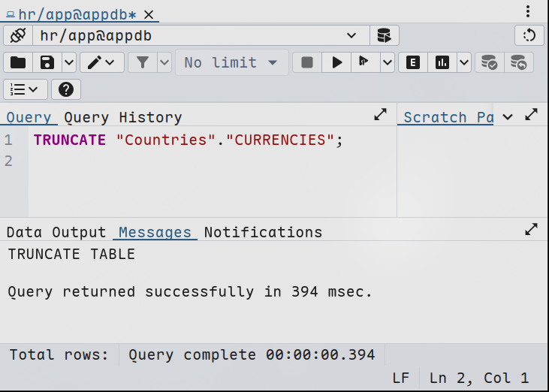Viewport: 549px width, 392px height.
Task: Execute the query with play button
Action: pyautogui.click(x=337, y=62)
